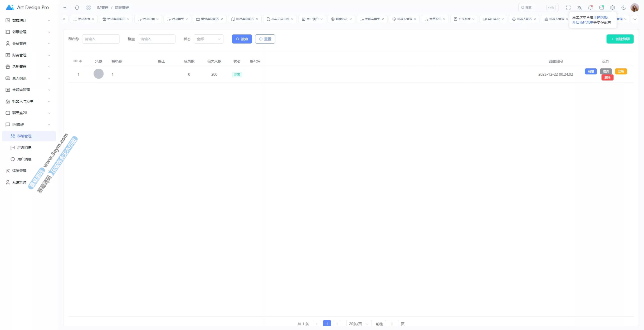The image size is (644, 330).
Task: Open the chat window icon in the header
Action: coord(601,8)
